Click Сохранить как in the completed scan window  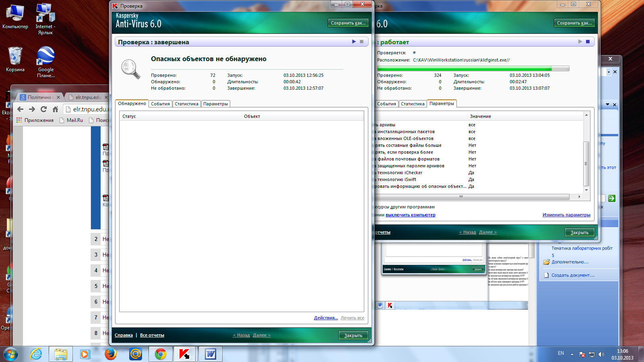(x=348, y=23)
